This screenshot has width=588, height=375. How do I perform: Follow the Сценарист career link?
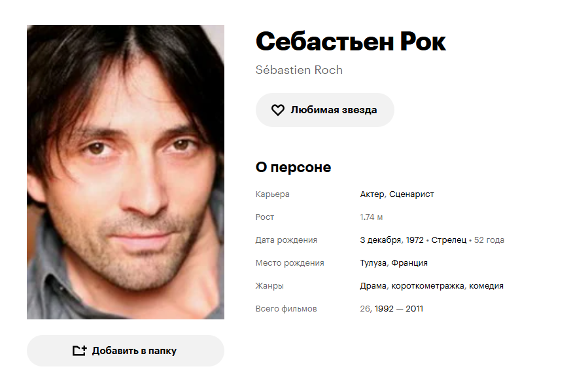[x=411, y=194]
